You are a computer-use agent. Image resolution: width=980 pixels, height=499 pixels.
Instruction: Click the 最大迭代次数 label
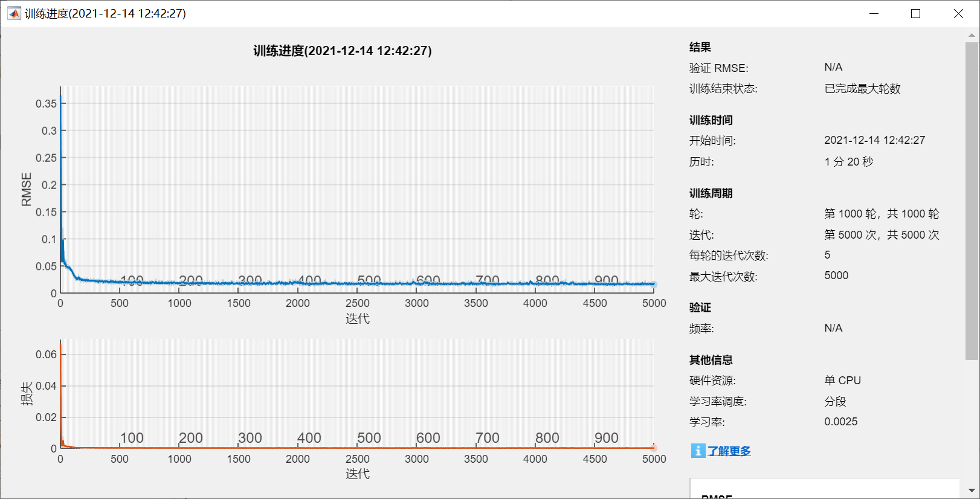723,277
